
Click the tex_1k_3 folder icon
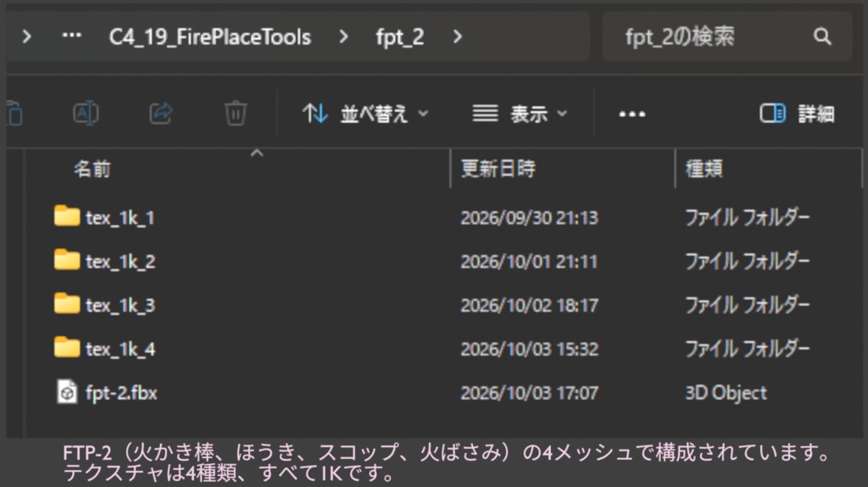pyautogui.click(x=67, y=304)
